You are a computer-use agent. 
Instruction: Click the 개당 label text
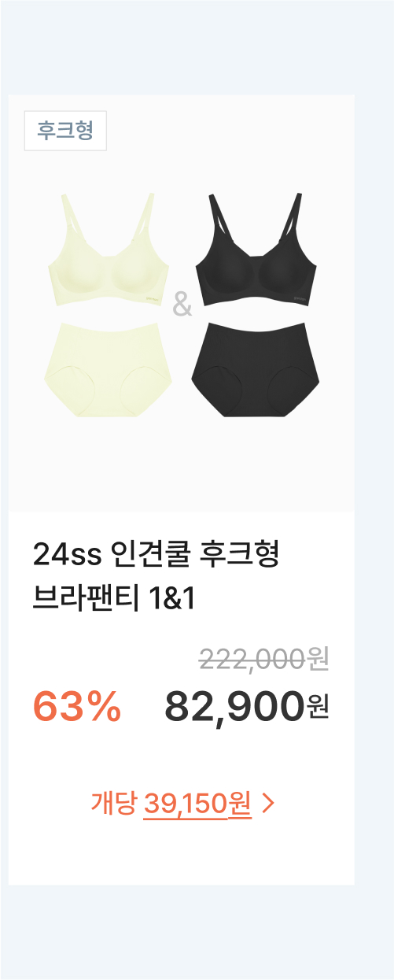point(114,803)
